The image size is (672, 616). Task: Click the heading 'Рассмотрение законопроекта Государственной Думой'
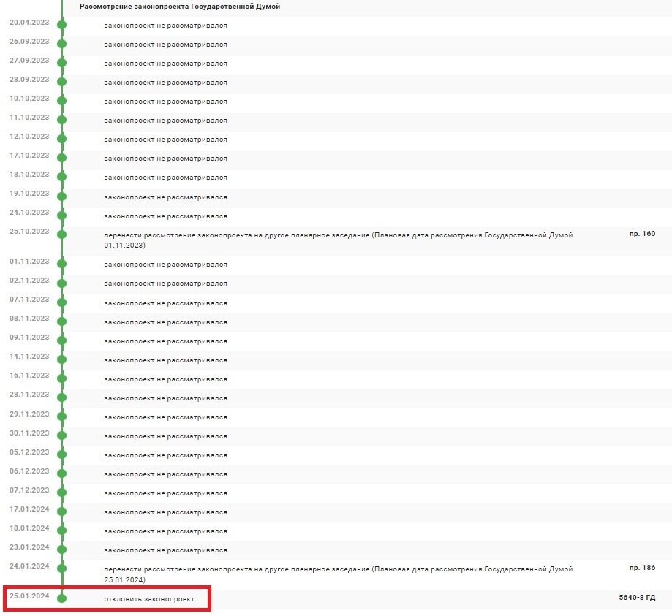pos(180,7)
